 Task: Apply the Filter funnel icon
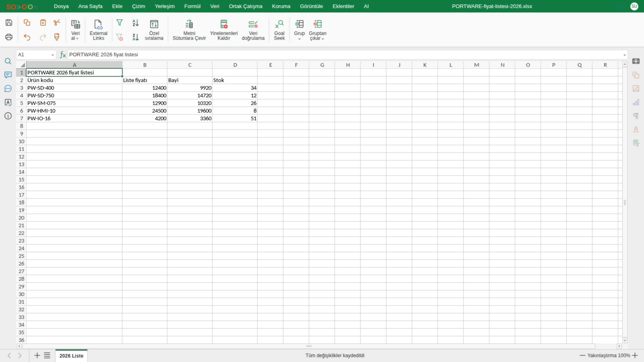[120, 23]
